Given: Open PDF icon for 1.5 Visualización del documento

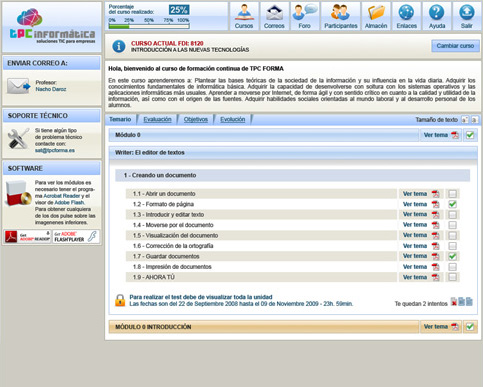Looking at the screenshot, I should pos(435,235).
